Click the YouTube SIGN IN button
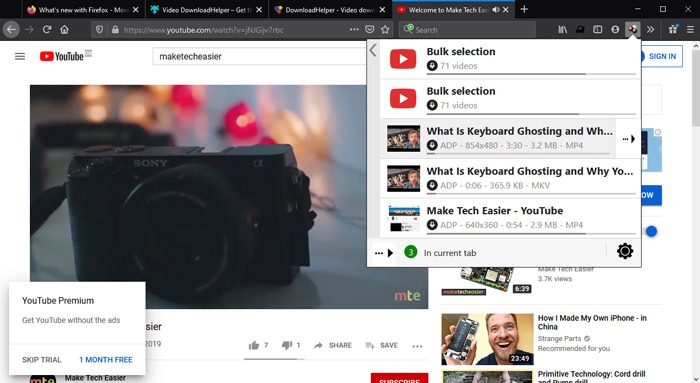This screenshot has height=383, width=700. point(662,56)
